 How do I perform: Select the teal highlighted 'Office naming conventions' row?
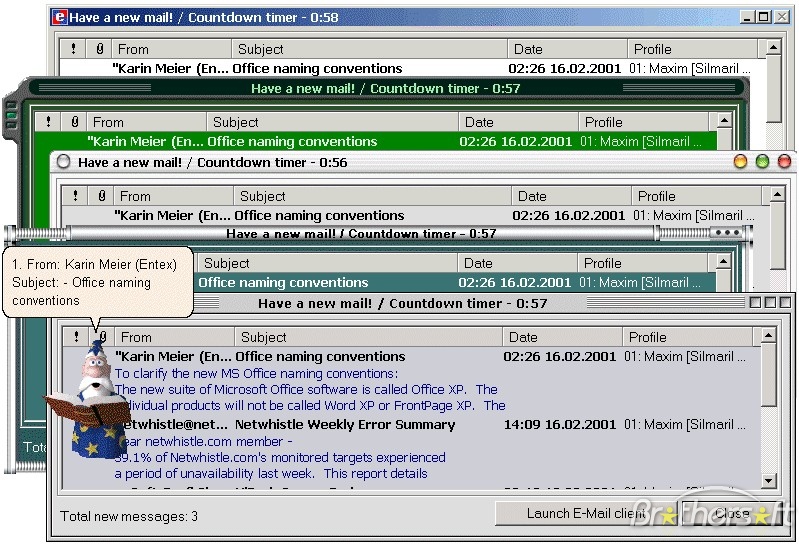455,282
